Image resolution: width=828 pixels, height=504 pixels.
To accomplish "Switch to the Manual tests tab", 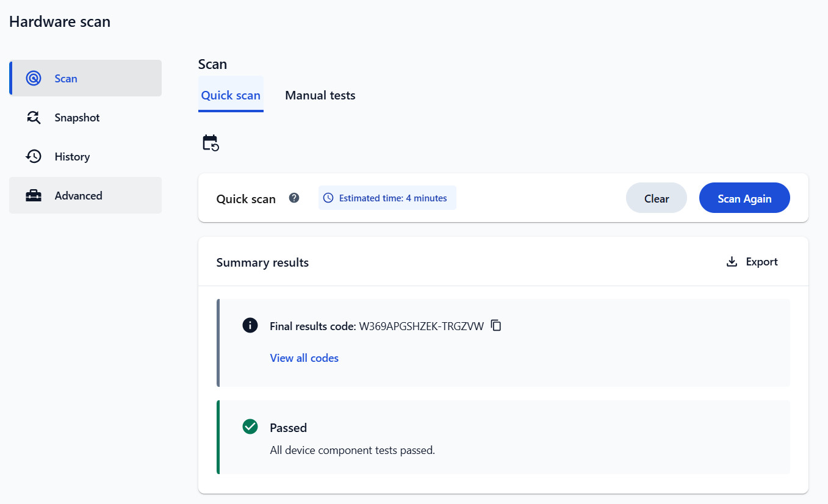I will click(x=320, y=95).
